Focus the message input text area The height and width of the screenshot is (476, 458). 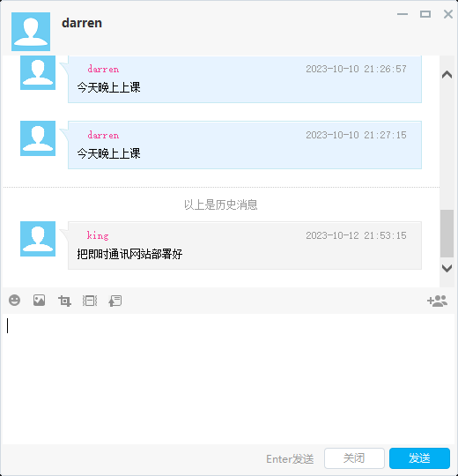229,379
